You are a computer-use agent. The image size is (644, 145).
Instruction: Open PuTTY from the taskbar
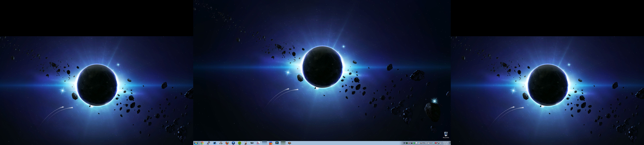208,143
